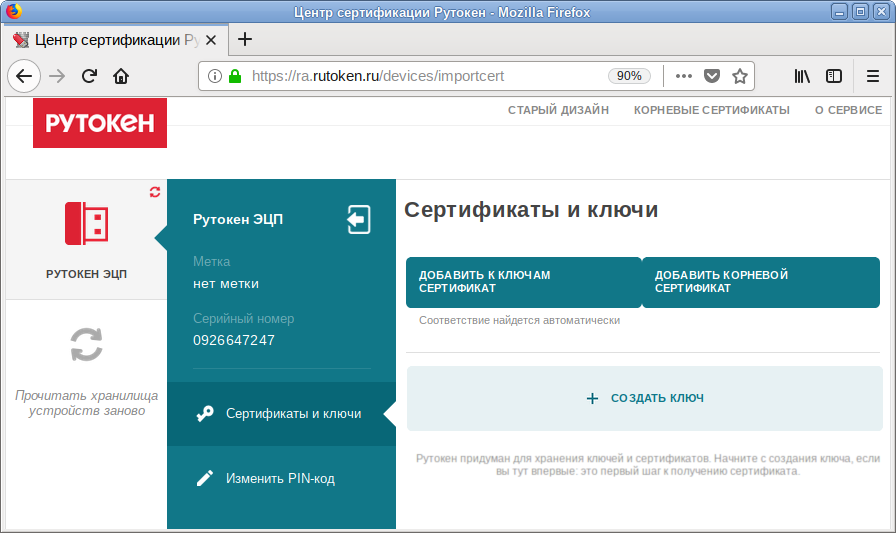Click the Firefox back arrow button

click(24, 76)
